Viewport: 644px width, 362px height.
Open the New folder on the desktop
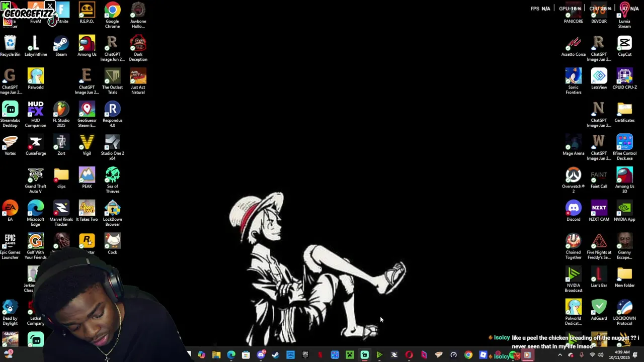624,277
